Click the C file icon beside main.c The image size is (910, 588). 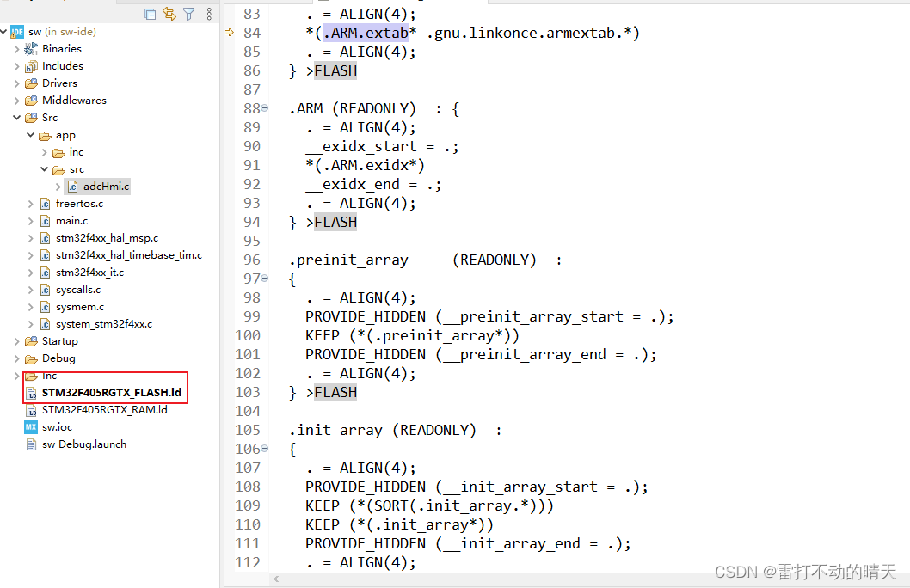(x=44, y=220)
